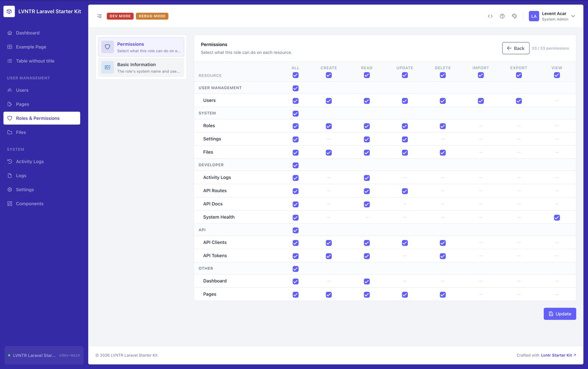Open the Lvntr Starter Kit link
The width and height of the screenshot is (588, 369).
[x=558, y=355]
